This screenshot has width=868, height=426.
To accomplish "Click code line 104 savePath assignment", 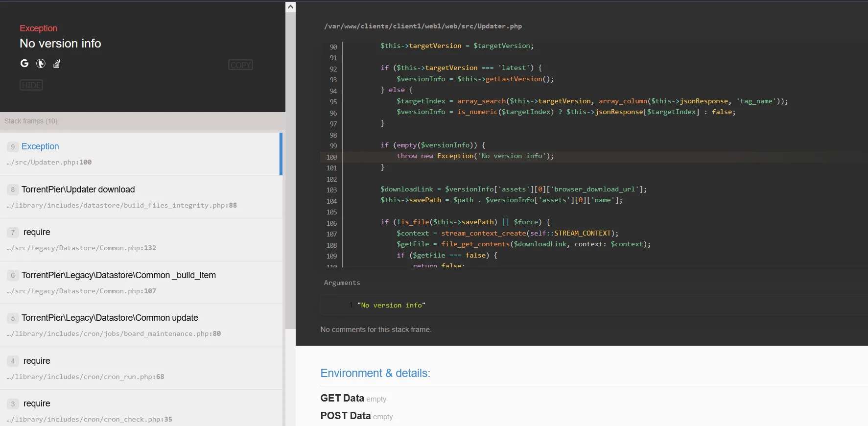I will 501,200.
